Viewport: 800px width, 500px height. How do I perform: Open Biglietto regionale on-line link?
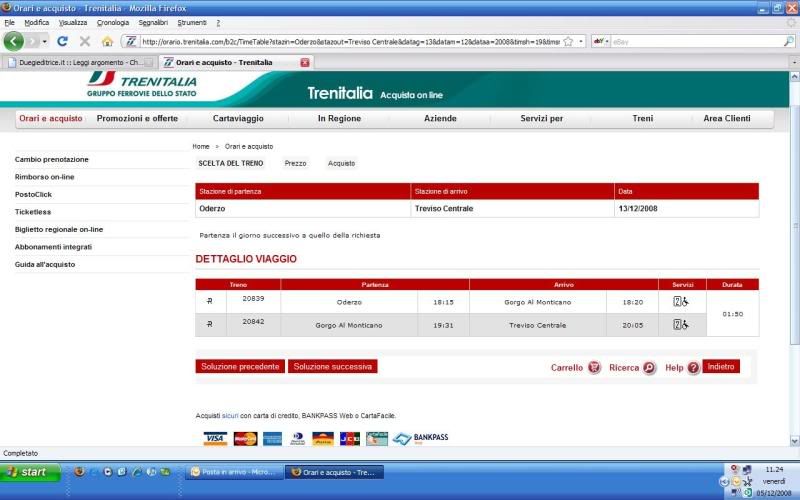pyautogui.click(x=59, y=230)
